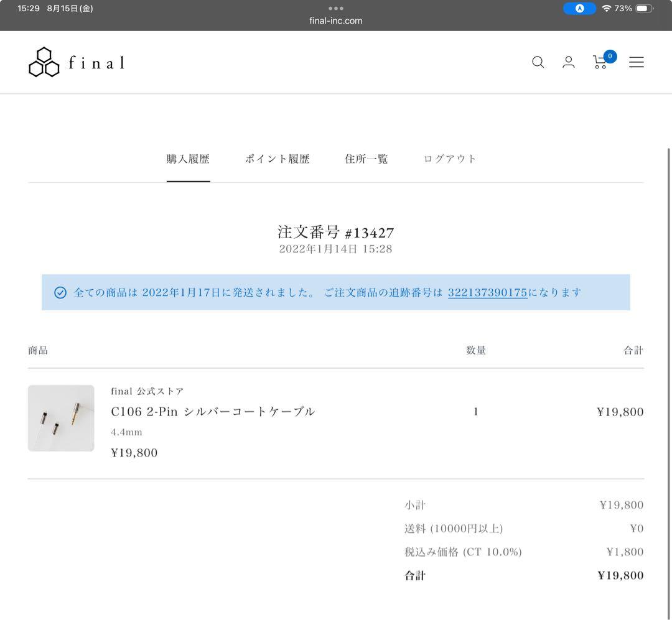This screenshot has height=620, width=672.
Task: Open the search icon
Action: [x=538, y=62]
